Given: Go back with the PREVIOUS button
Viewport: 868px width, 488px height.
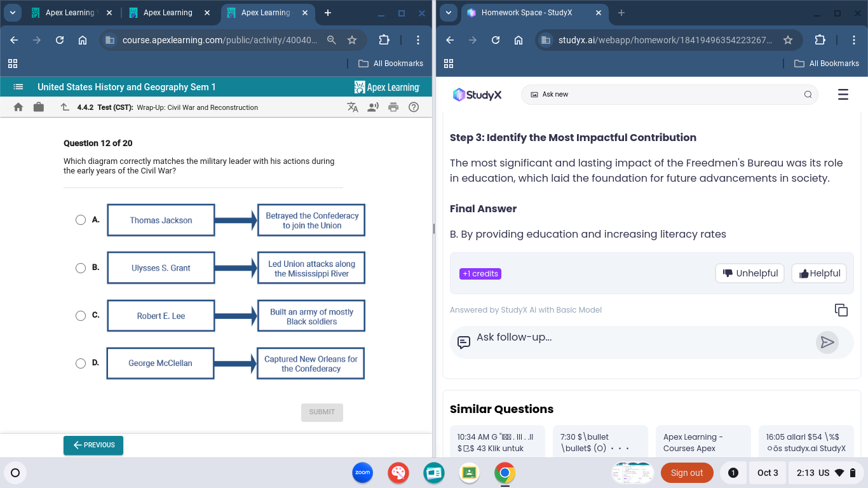Looking at the screenshot, I should coord(93,445).
